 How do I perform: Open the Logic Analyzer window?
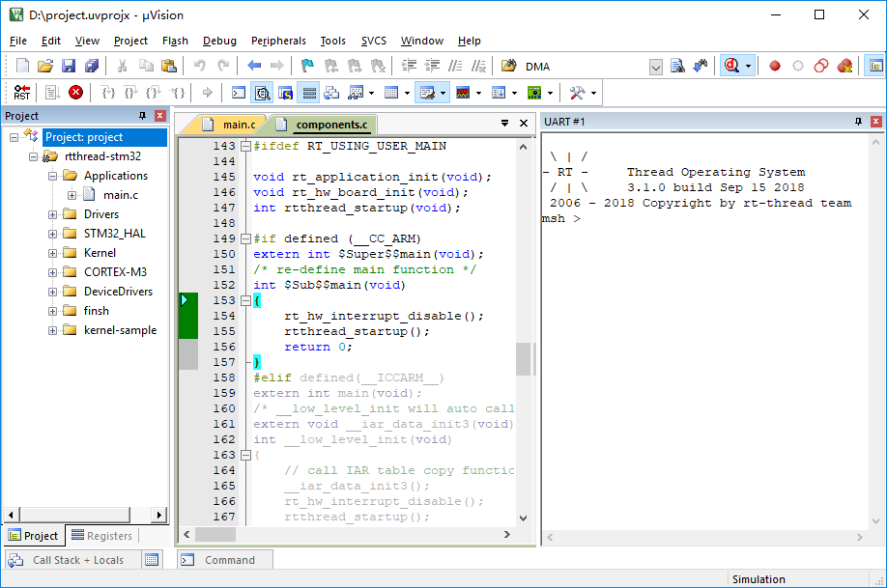464,92
